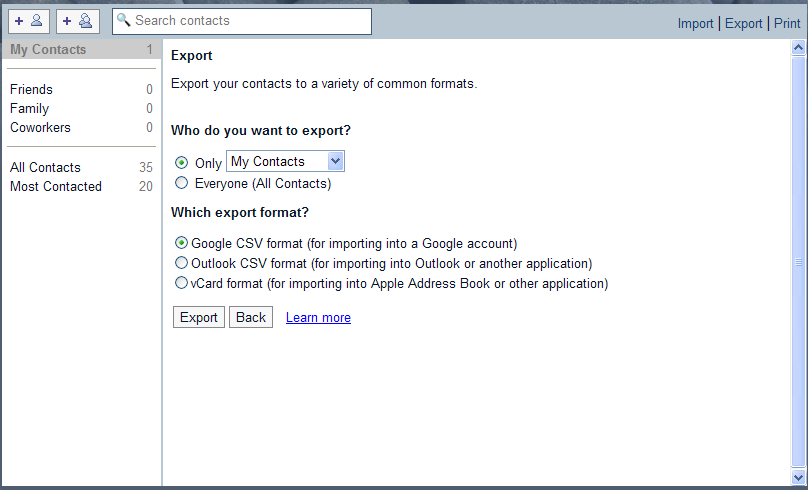Click the 'Which export format?' heading

(x=240, y=212)
